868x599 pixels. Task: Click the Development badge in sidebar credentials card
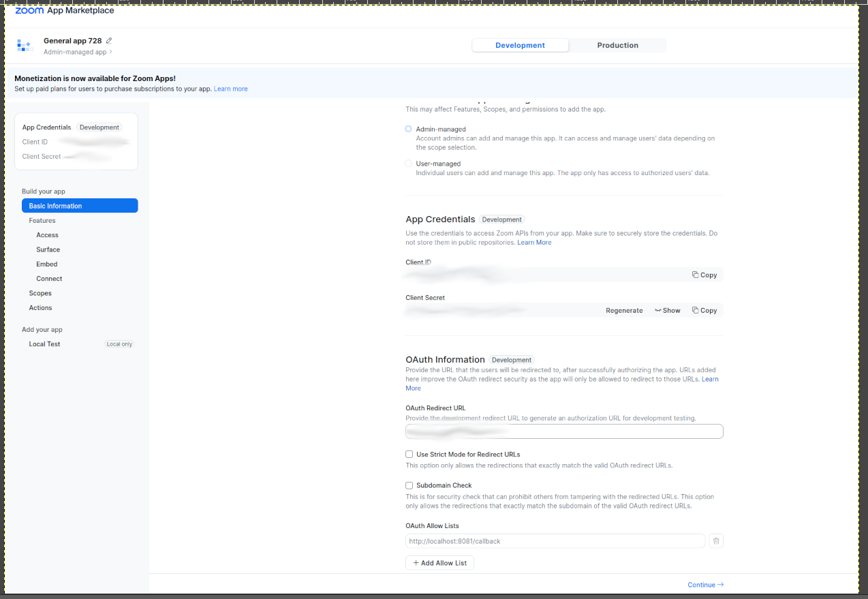pos(99,127)
